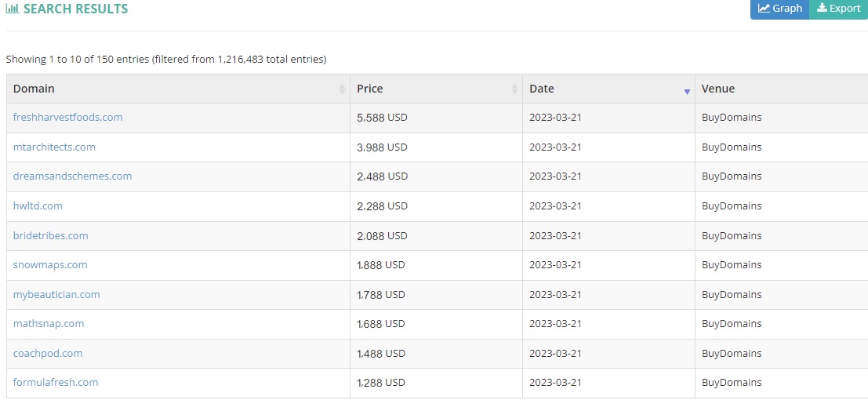Image resolution: width=868 pixels, height=400 pixels.
Task: Click the date in hwltd.com row
Action: click(x=555, y=205)
